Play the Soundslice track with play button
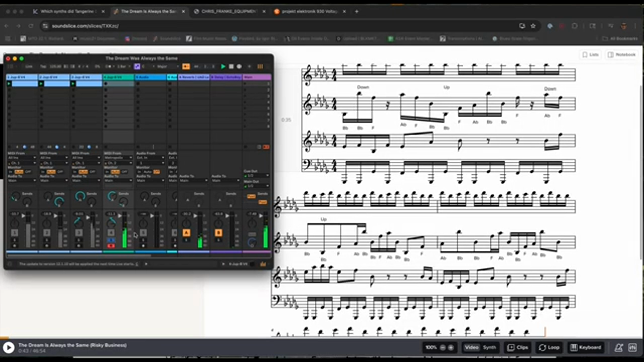Image resolution: width=644 pixels, height=362 pixels. 9,348
